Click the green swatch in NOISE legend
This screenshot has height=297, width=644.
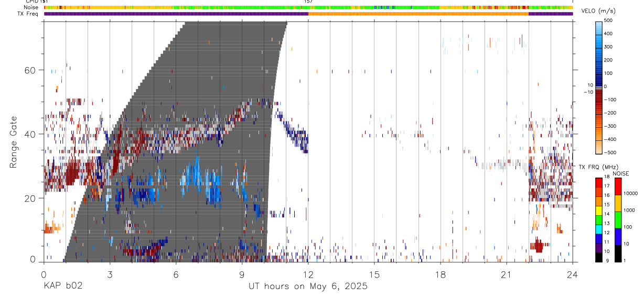(x=618, y=220)
